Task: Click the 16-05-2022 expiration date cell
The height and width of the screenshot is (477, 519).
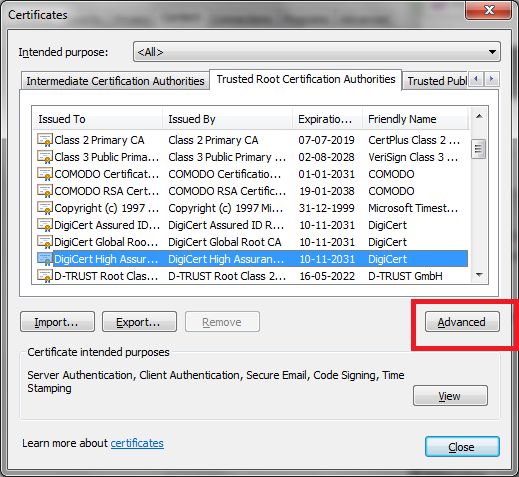Action: (327, 276)
